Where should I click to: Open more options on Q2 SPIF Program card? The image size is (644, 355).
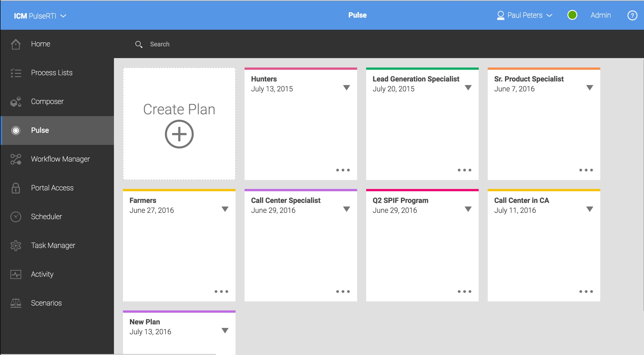pyautogui.click(x=464, y=292)
